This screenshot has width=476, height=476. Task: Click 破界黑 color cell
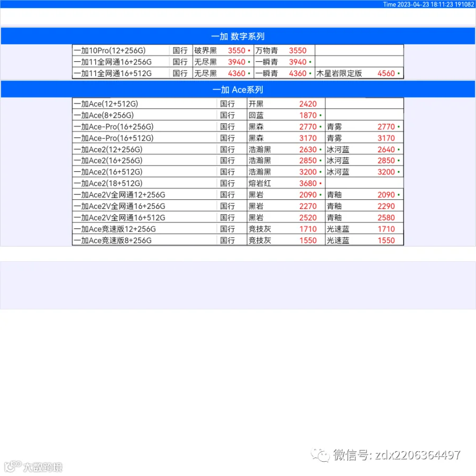[206, 50]
